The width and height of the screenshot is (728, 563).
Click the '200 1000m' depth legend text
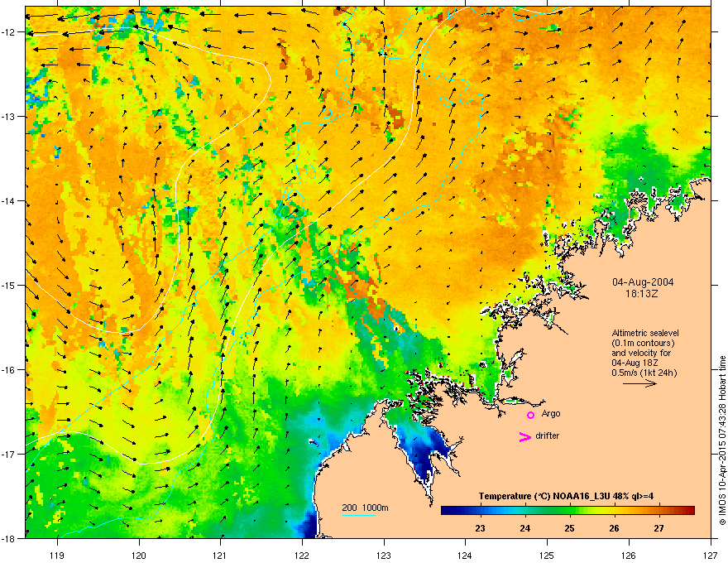coord(365,508)
